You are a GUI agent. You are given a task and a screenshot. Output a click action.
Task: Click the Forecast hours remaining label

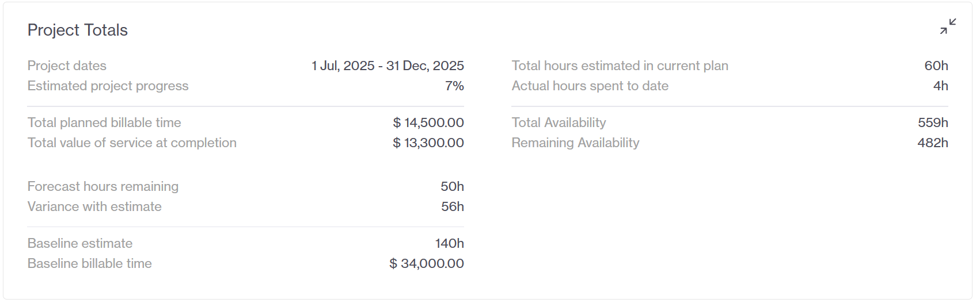(103, 186)
